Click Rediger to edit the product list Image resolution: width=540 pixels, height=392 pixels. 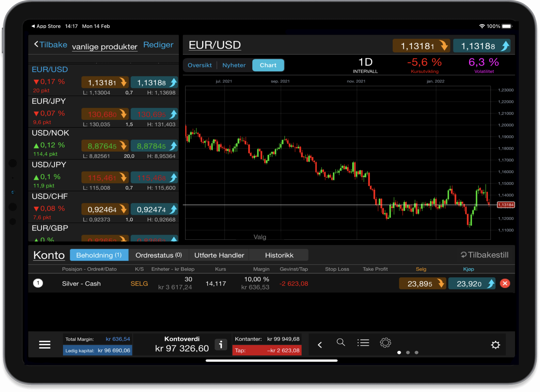158,45
